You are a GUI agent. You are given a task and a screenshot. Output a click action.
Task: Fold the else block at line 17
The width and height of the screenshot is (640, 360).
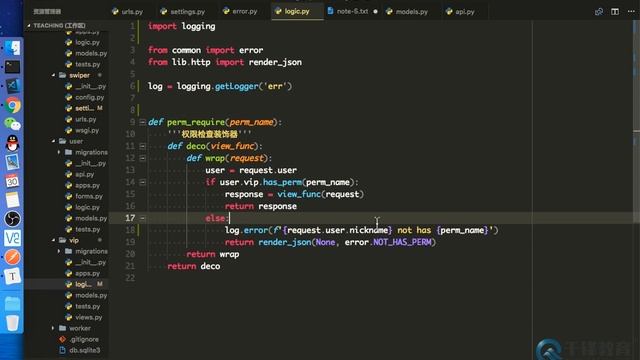tap(142, 218)
